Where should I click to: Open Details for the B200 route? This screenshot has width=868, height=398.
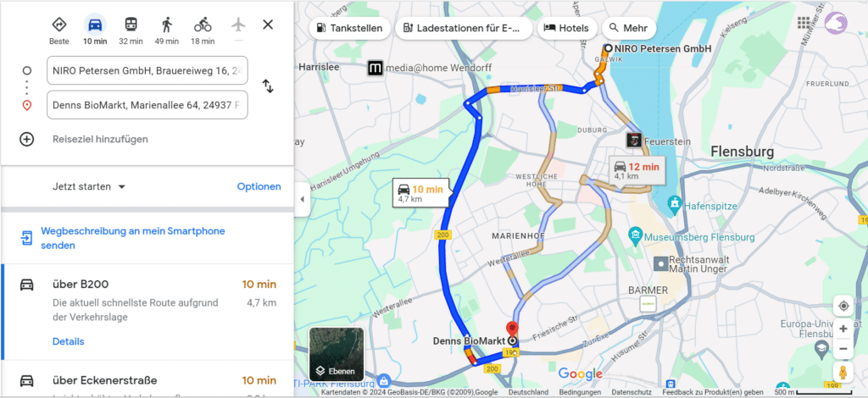pos(68,341)
